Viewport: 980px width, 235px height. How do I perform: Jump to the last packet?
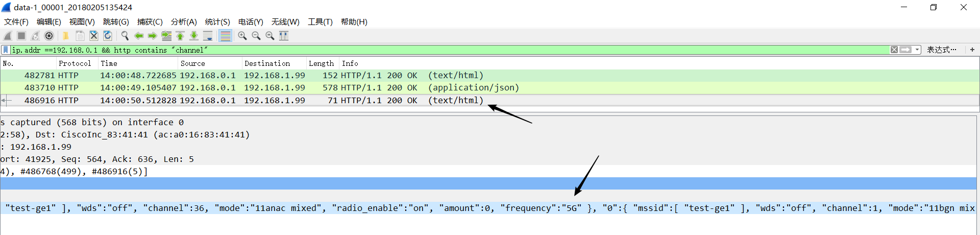[194, 36]
